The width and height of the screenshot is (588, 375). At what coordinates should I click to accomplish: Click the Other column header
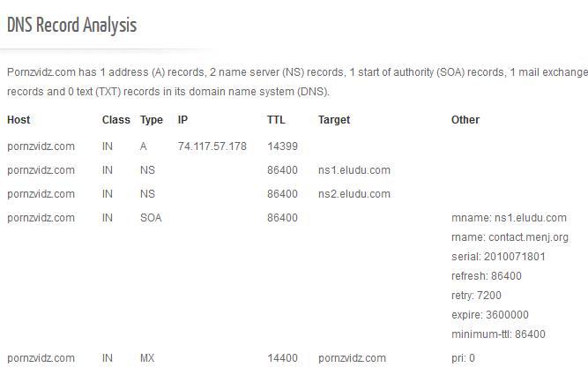click(465, 119)
